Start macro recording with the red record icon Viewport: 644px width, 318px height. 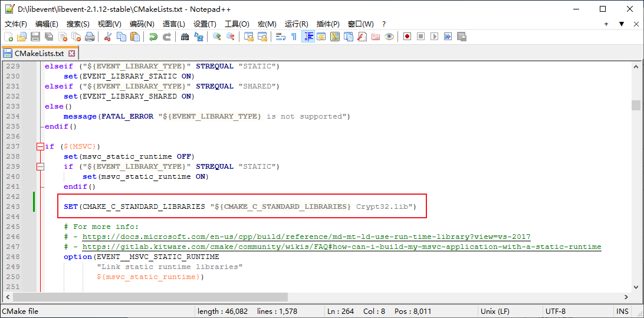click(407, 37)
